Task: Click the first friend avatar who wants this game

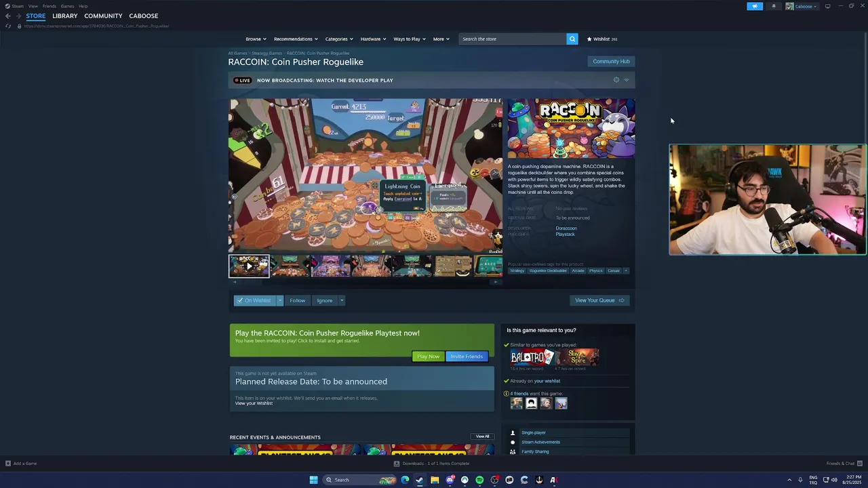Action: point(517,403)
